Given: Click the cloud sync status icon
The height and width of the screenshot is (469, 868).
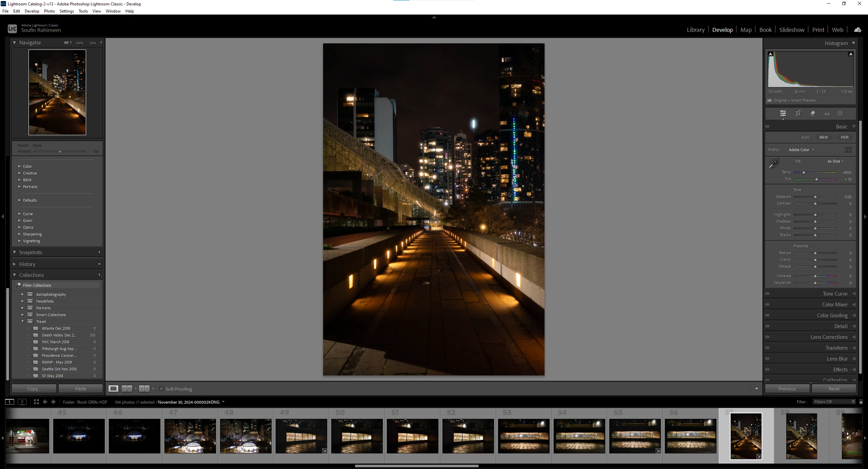Looking at the screenshot, I should (x=857, y=30).
